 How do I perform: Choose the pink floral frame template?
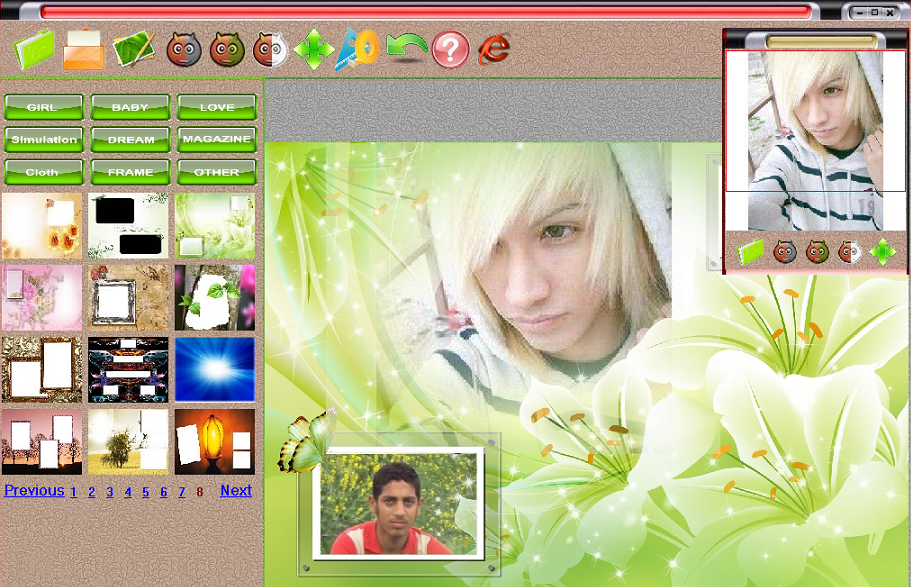pos(42,298)
